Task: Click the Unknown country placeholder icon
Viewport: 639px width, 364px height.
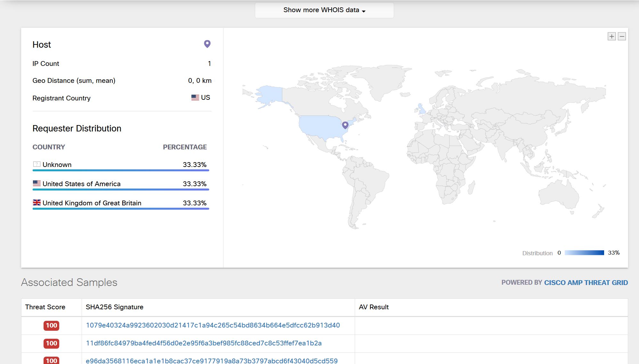Action: 37,164
